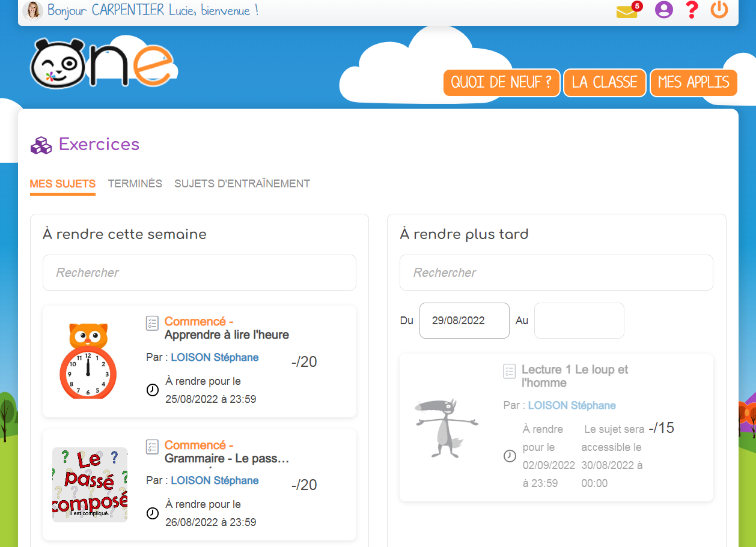Screen dimensions: 756x547
Task: Click the clock icon beside 02/09/2022 deadline
Action: tap(510, 456)
